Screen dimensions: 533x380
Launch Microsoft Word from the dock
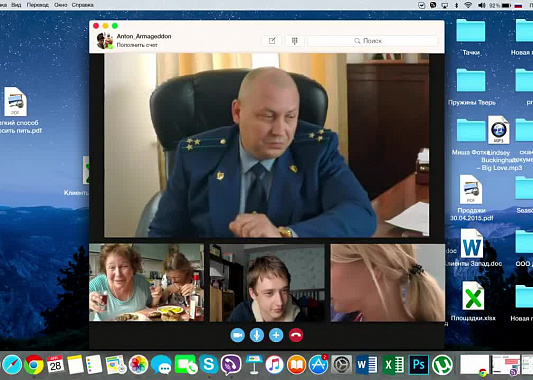366,365
